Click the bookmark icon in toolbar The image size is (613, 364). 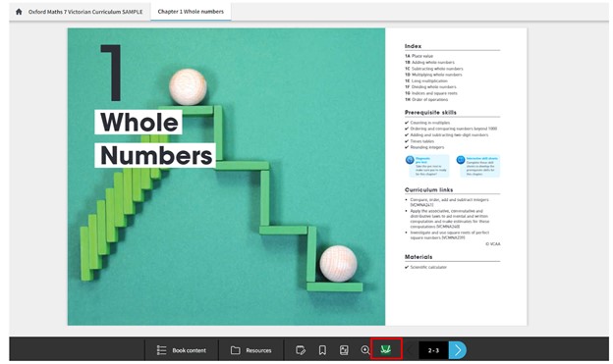coord(322,350)
